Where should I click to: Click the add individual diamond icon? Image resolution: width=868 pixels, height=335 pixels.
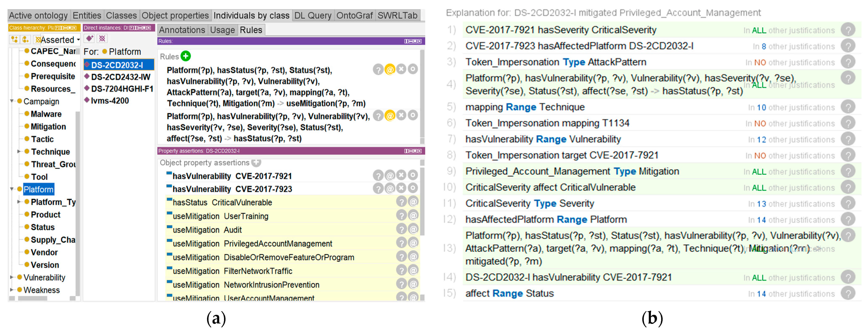point(89,38)
